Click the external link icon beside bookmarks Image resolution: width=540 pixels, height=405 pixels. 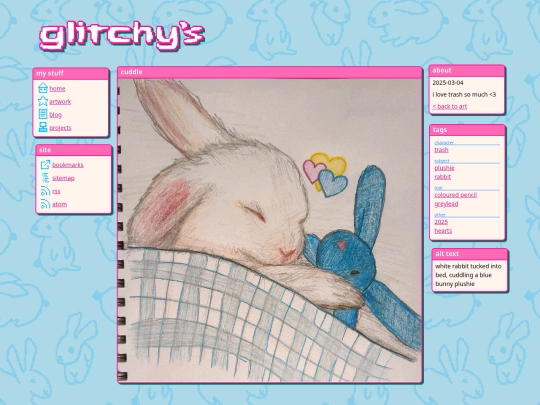click(x=45, y=165)
